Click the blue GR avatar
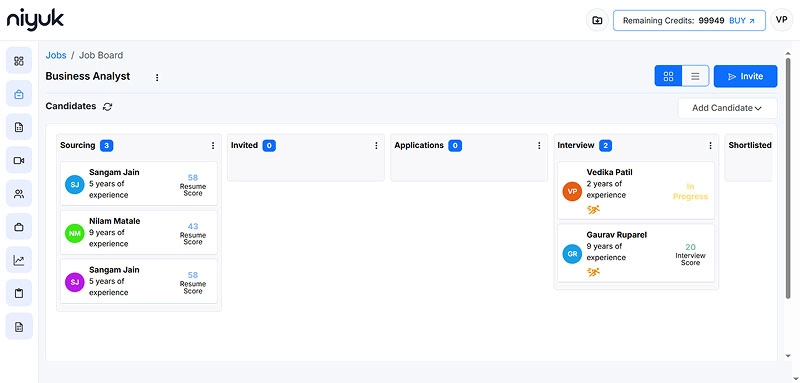The height and width of the screenshot is (383, 800). coord(572,253)
